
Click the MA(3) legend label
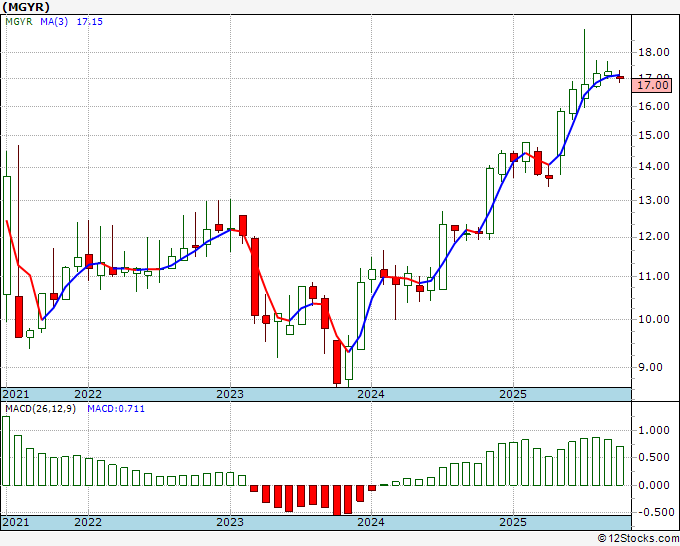click(x=54, y=21)
